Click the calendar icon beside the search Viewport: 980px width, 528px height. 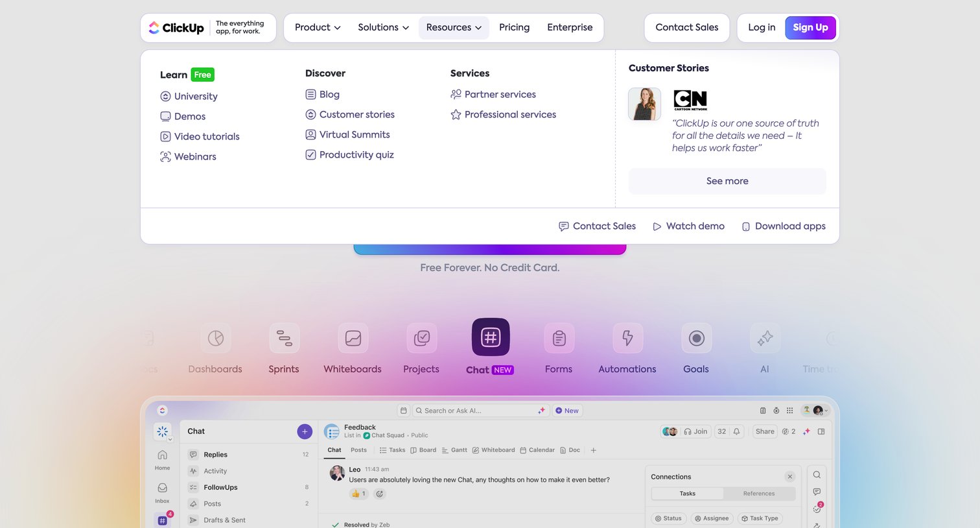click(x=403, y=411)
